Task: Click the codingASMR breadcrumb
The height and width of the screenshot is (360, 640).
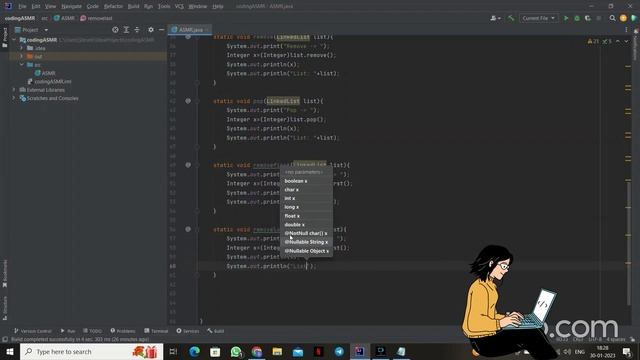Action: pos(20,18)
